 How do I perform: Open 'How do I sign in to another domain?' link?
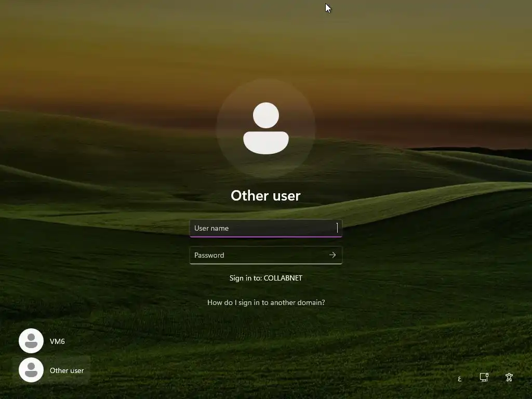pos(266,302)
